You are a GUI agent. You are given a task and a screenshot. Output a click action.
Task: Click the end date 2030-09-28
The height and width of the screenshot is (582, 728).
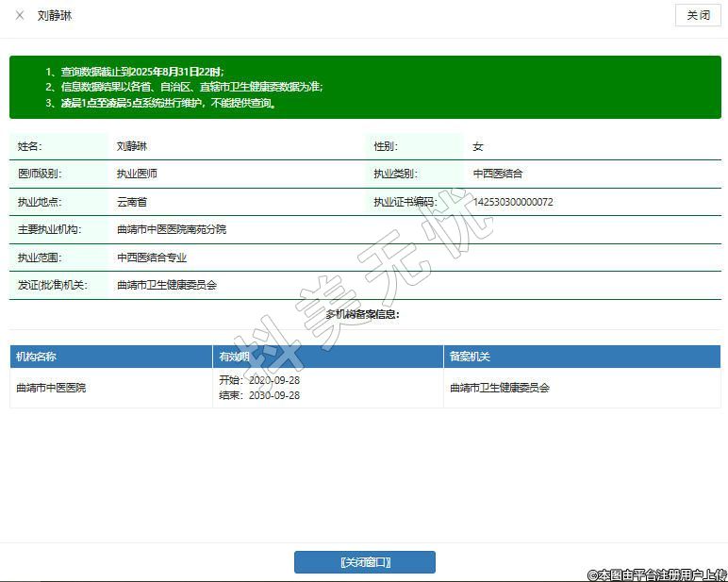(x=273, y=395)
